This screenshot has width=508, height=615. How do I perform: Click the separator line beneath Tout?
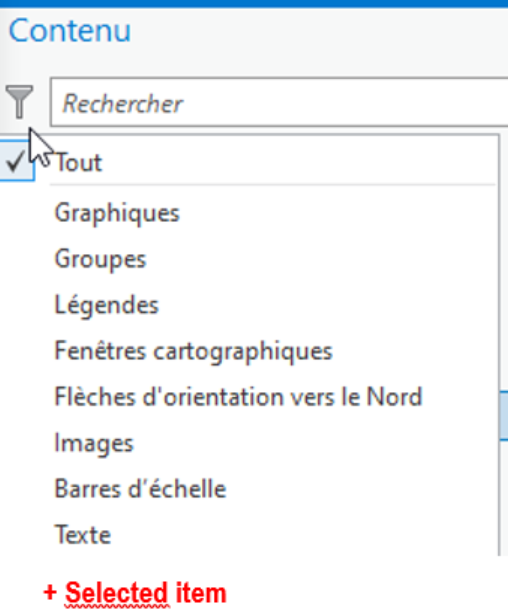pos(273,184)
